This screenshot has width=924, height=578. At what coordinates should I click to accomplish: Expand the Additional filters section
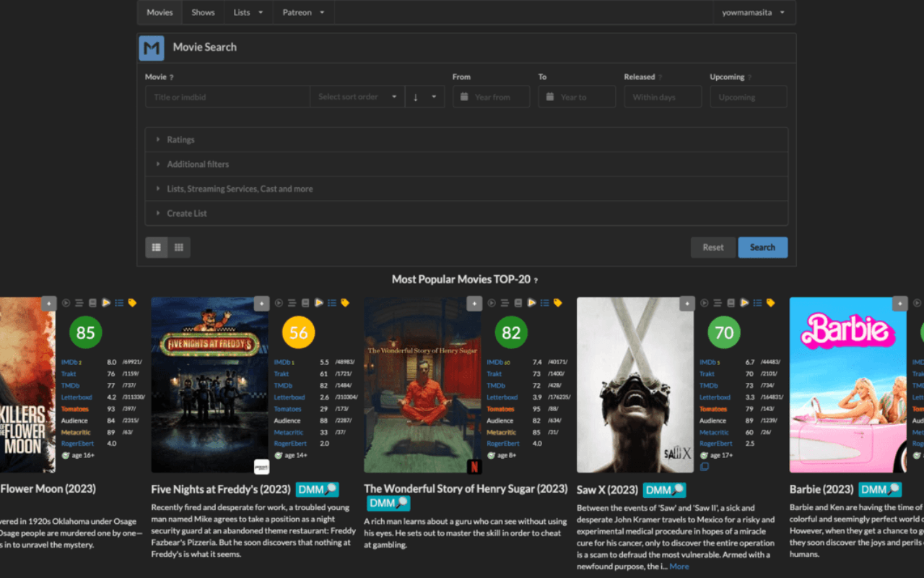(x=466, y=165)
